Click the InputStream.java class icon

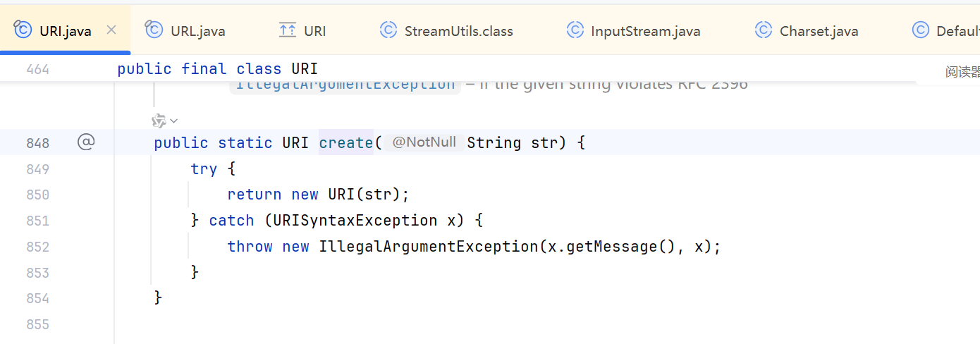(x=575, y=30)
